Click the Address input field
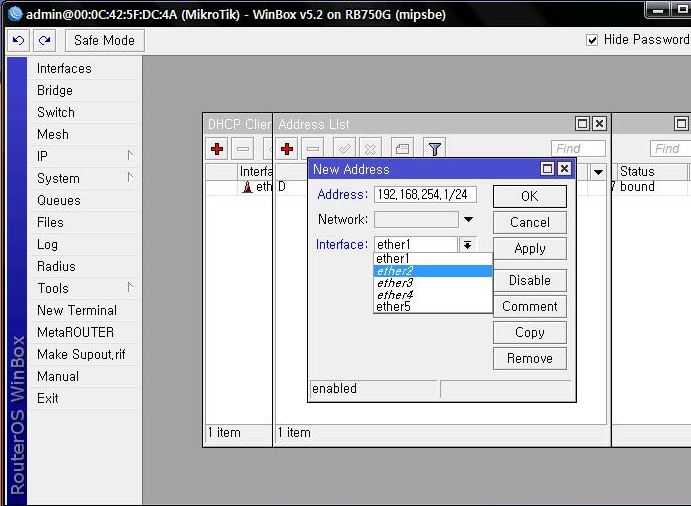691x506 pixels. [425, 194]
